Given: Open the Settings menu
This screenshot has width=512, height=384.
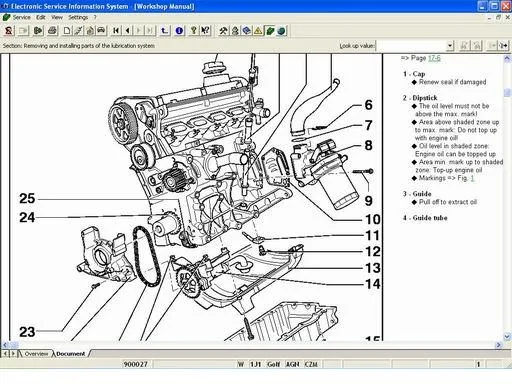Looking at the screenshot, I should tap(78, 17).
